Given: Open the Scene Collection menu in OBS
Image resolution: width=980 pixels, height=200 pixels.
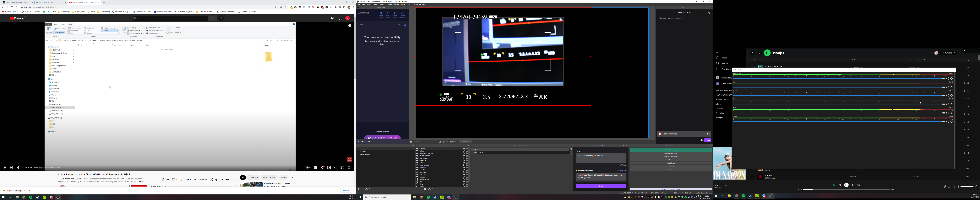Looking at the screenshot, I should coord(393,5).
